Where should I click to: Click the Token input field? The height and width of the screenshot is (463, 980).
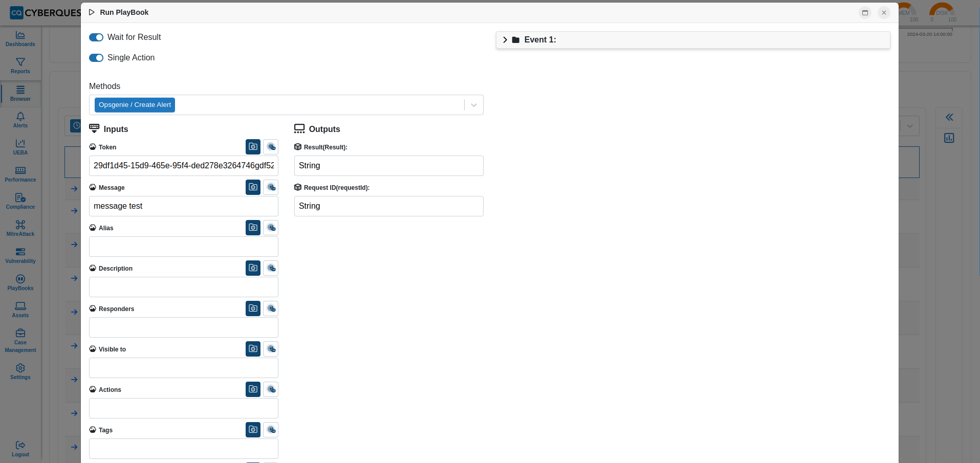[x=184, y=166]
